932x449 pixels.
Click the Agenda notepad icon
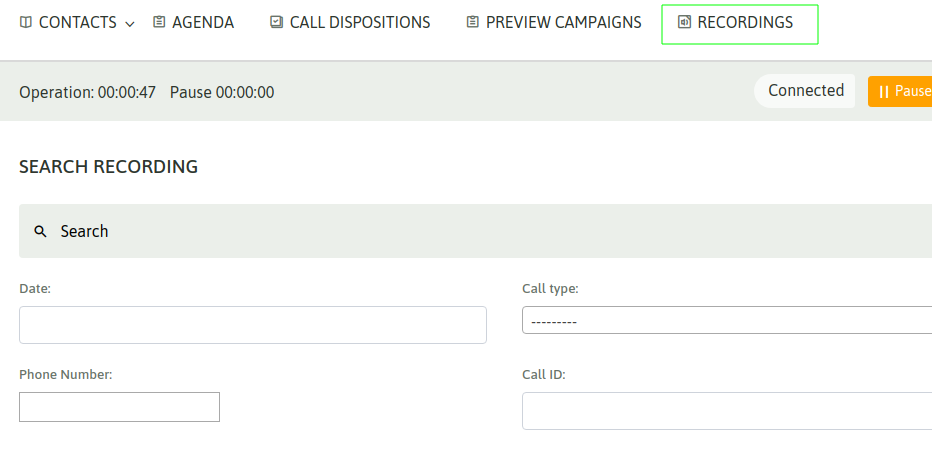click(160, 22)
